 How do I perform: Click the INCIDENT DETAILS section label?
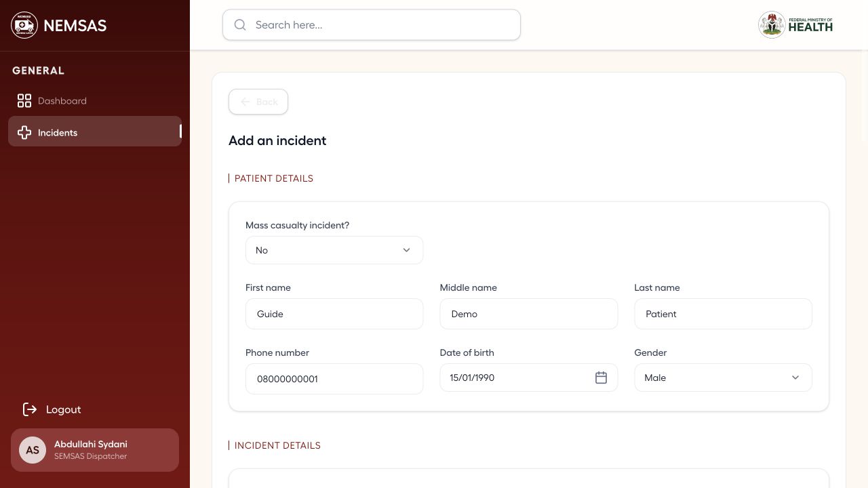[277, 445]
